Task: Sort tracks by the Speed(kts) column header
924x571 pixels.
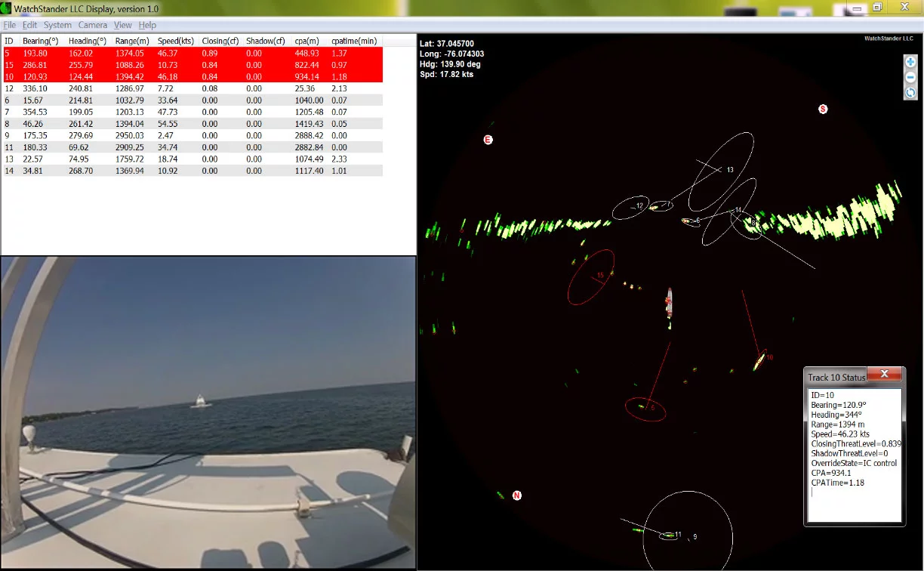Action: [x=175, y=41]
